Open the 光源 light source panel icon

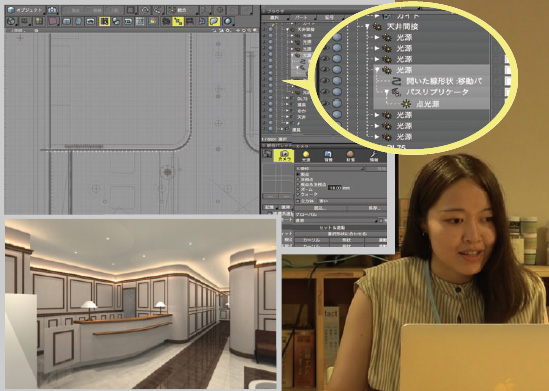pyautogui.click(x=306, y=156)
